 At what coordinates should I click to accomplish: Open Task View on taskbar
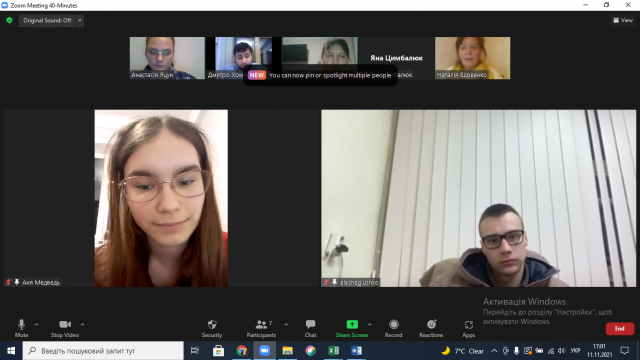[195, 351]
